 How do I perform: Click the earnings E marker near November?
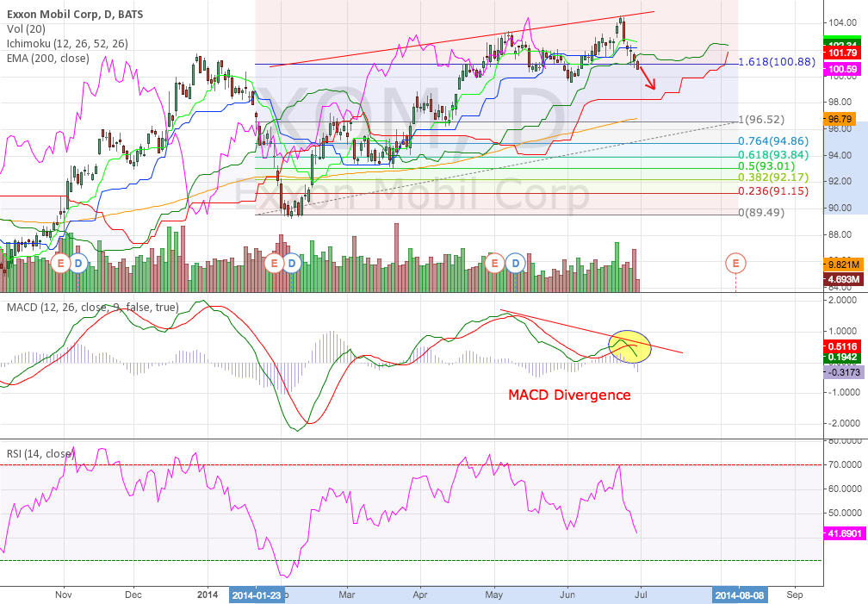tap(60, 263)
